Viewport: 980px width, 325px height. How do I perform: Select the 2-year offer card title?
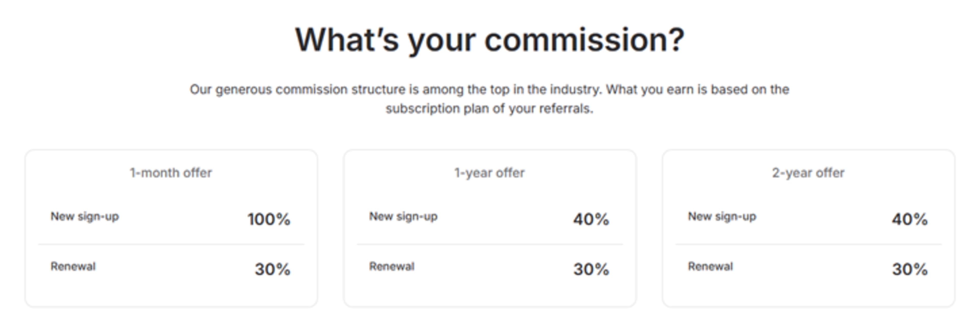point(808,173)
